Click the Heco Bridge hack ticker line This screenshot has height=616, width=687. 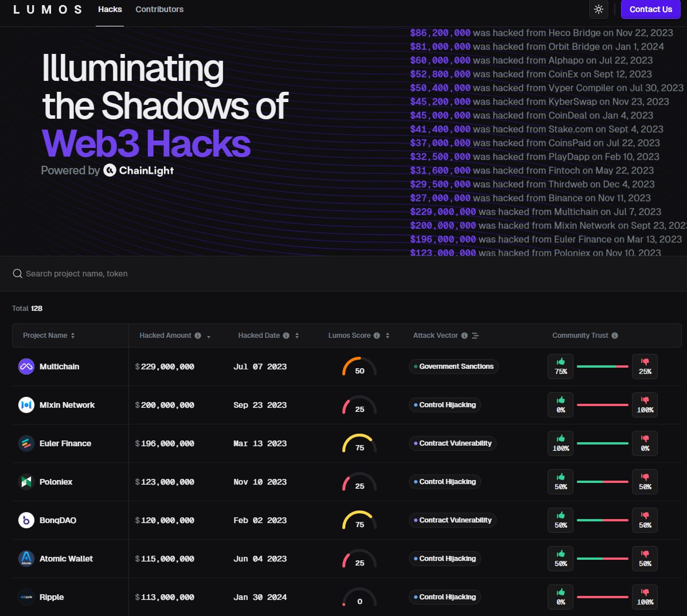(x=541, y=33)
